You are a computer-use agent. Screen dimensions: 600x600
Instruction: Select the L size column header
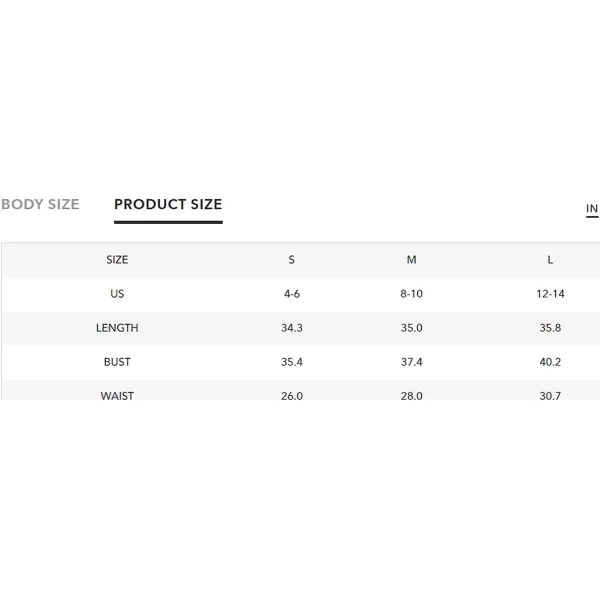pyautogui.click(x=550, y=260)
